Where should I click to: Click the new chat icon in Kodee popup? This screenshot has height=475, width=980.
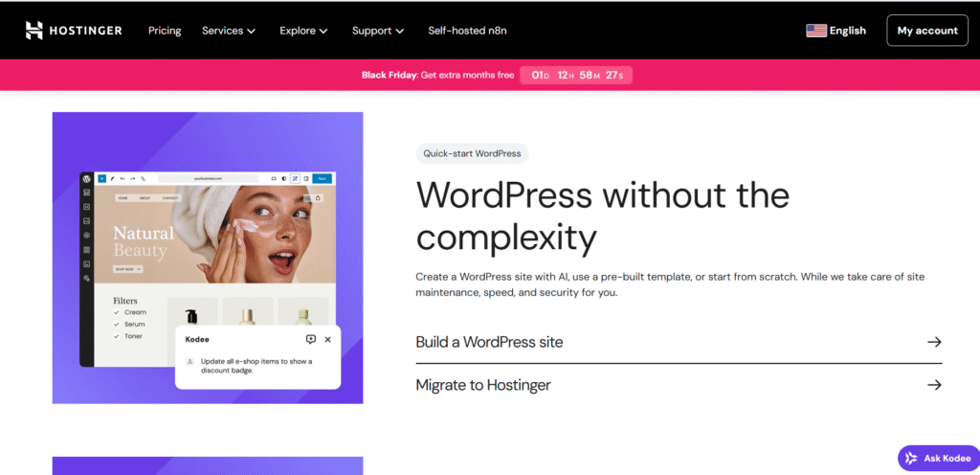[310, 339]
